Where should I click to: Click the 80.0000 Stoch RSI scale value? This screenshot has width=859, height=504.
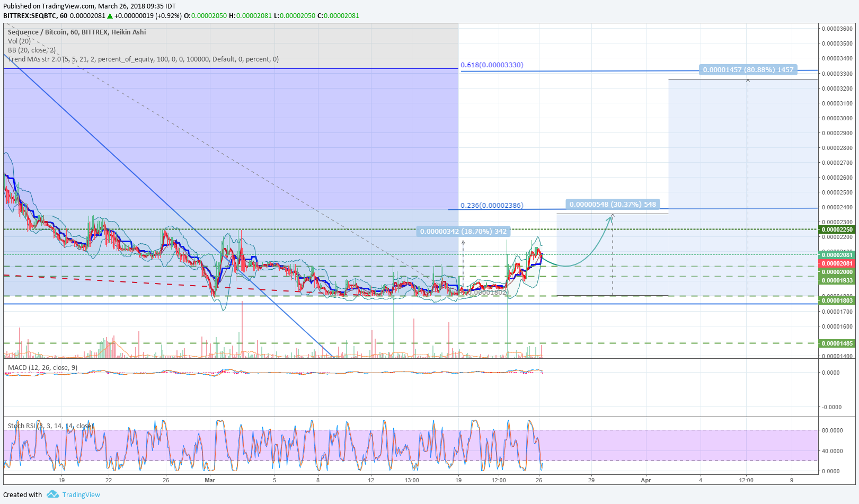(832, 430)
